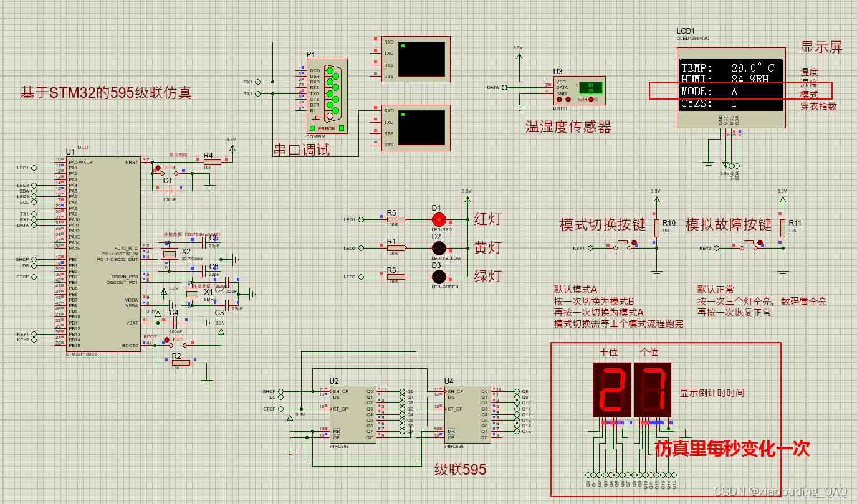The width and height of the screenshot is (857, 504).
Task: Click the DS terminal left of U2
Action: (x=281, y=397)
